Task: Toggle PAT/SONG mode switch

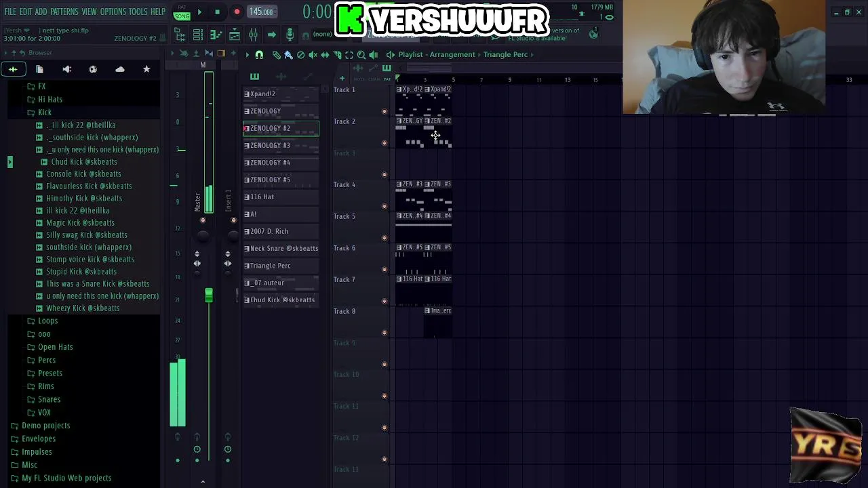Action: click(182, 12)
